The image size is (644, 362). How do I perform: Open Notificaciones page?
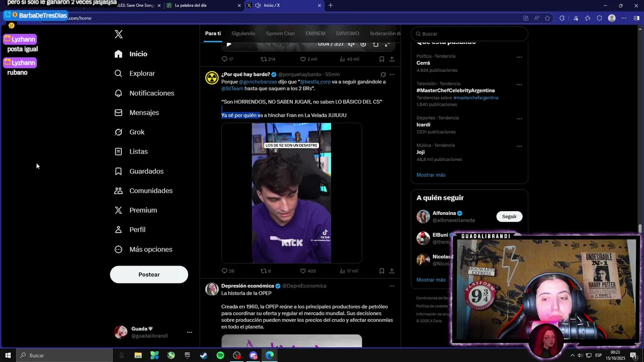click(x=144, y=93)
